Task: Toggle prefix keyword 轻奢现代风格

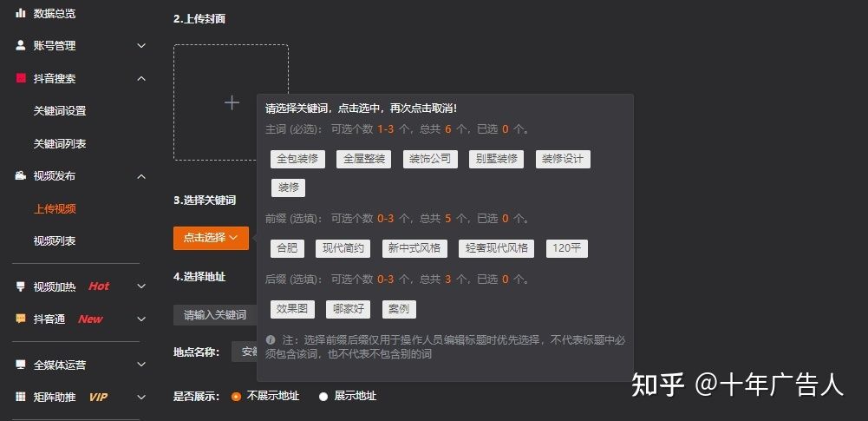Action: [x=497, y=248]
